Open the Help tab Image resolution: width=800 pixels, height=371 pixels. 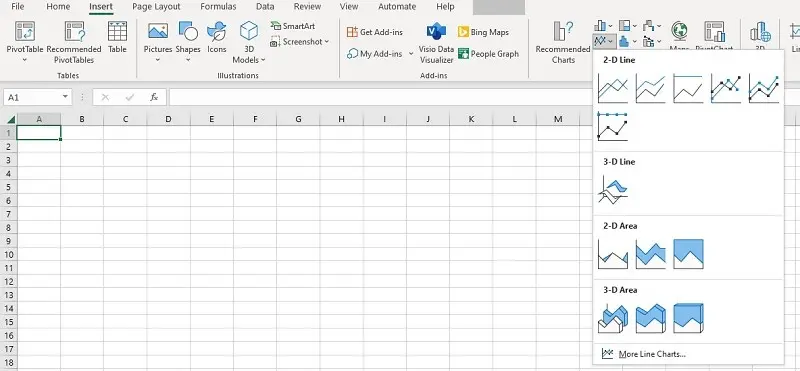tap(445, 7)
